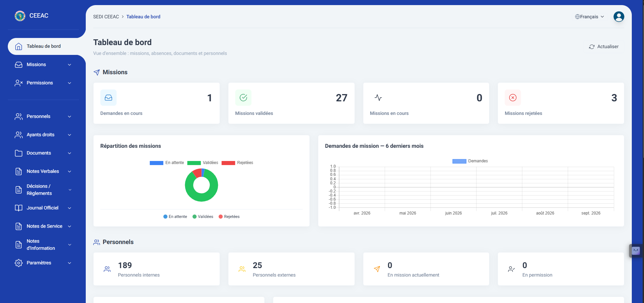The image size is (644, 303).
Task: Open the Français language dropdown
Action: pyautogui.click(x=589, y=17)
